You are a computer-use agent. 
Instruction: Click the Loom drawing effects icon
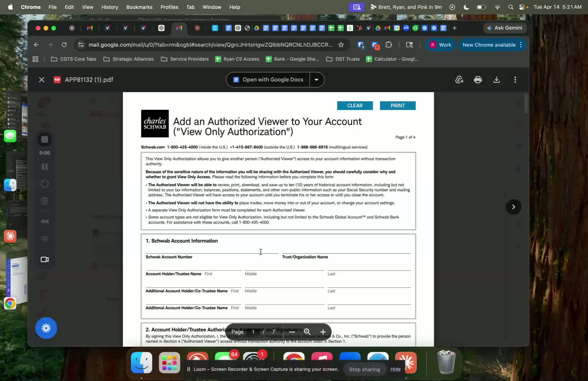pyautogui.click(x=45, y=238)
